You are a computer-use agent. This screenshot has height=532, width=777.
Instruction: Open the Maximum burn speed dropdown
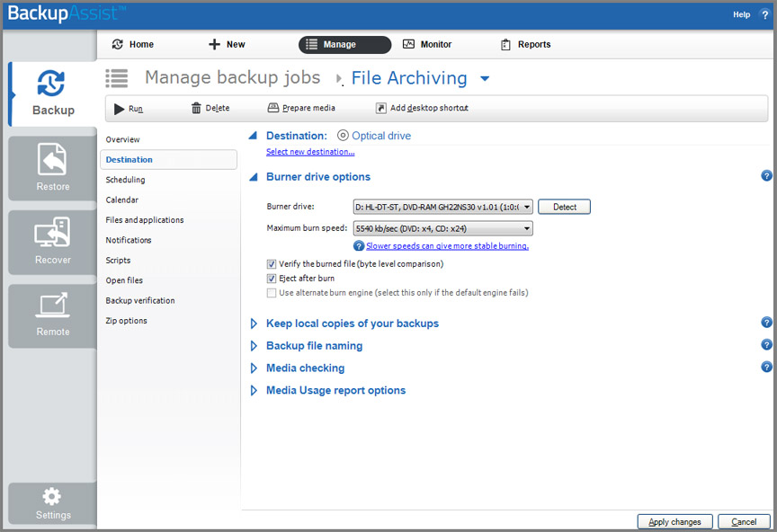[443, 228]
